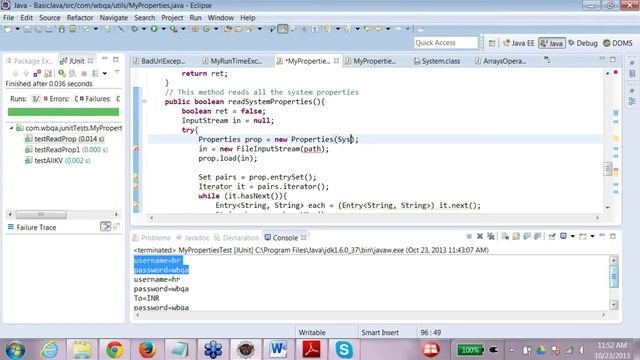Click the Windows Start button
Screen dimensions: 640x360
15,350
